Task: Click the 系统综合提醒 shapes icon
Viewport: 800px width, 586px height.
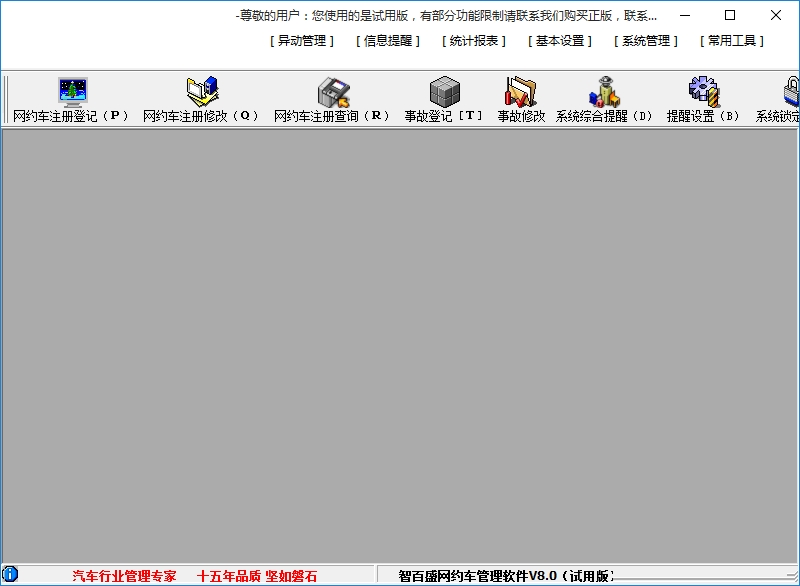Action: [604, 92]
